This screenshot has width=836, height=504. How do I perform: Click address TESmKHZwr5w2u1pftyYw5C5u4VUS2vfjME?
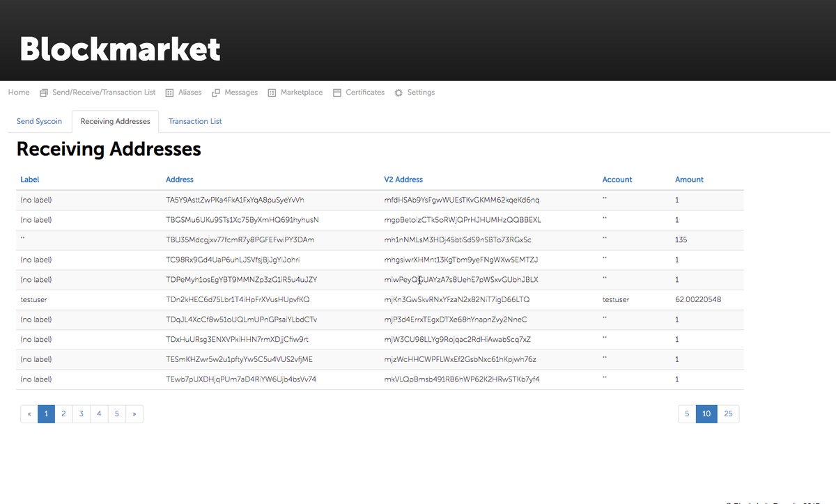click(x=240, y=360)
